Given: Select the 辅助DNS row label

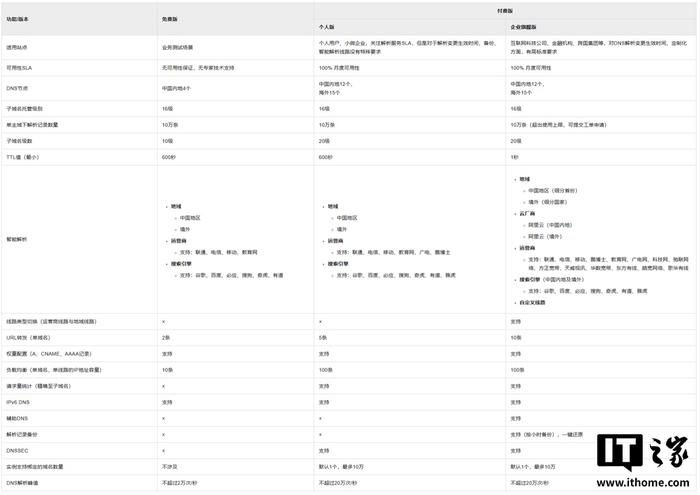Looking at the screenshot, I should click(17, 418).
